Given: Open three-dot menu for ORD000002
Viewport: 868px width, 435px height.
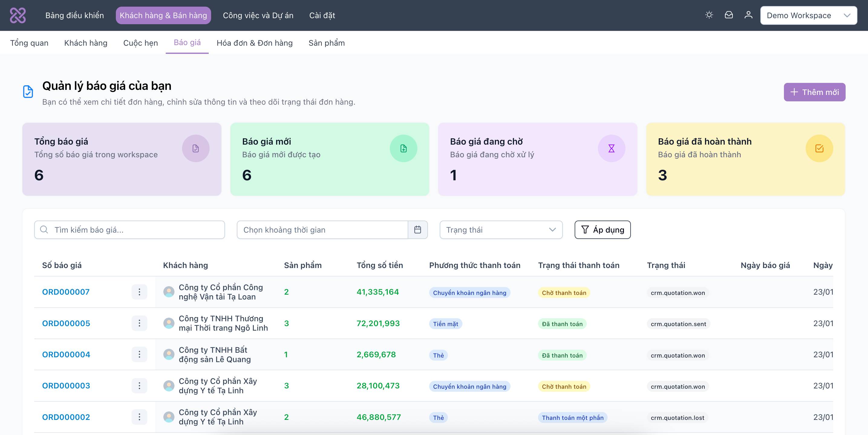Looking at the screenshot, I should coord(139,417).
